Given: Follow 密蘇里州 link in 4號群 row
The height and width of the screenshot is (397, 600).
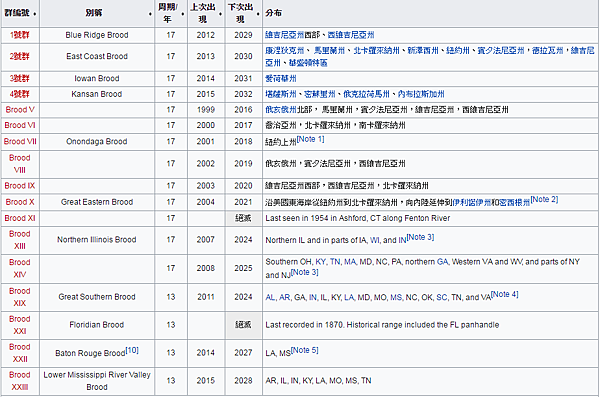Looking at the screenshot, I should click(320, 94).
